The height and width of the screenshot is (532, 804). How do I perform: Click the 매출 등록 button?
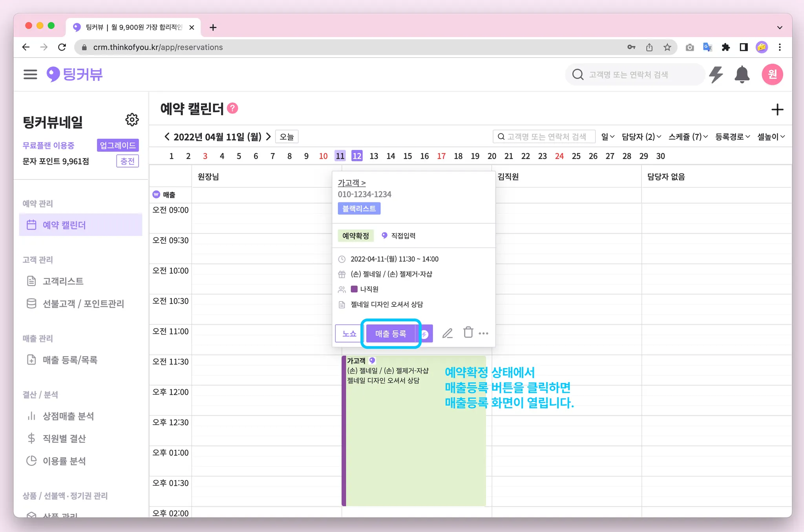tap(390, 334)
